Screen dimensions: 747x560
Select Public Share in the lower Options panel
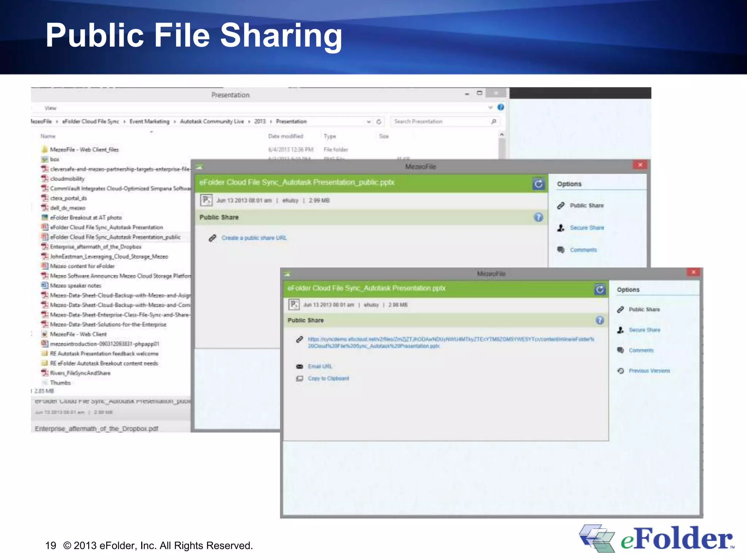(x=644, y=310)
